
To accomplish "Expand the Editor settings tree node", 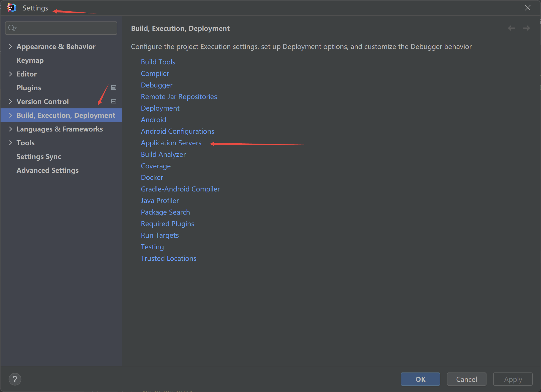I will (10, 74).
